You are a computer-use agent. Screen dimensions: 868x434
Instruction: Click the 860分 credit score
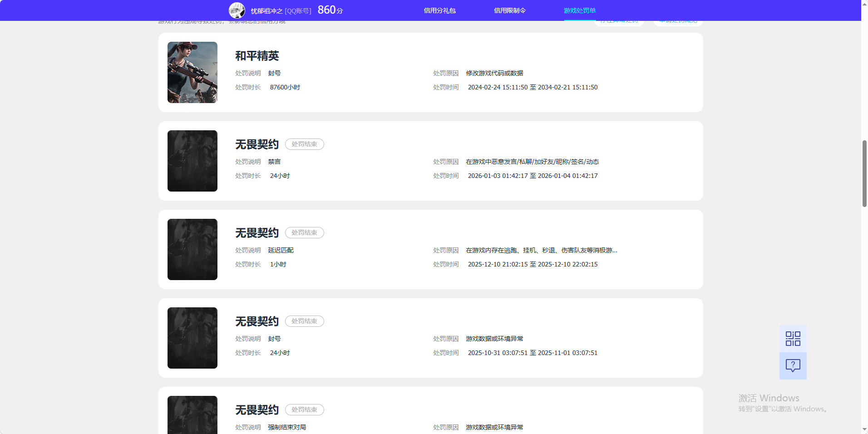pos(330,10)
